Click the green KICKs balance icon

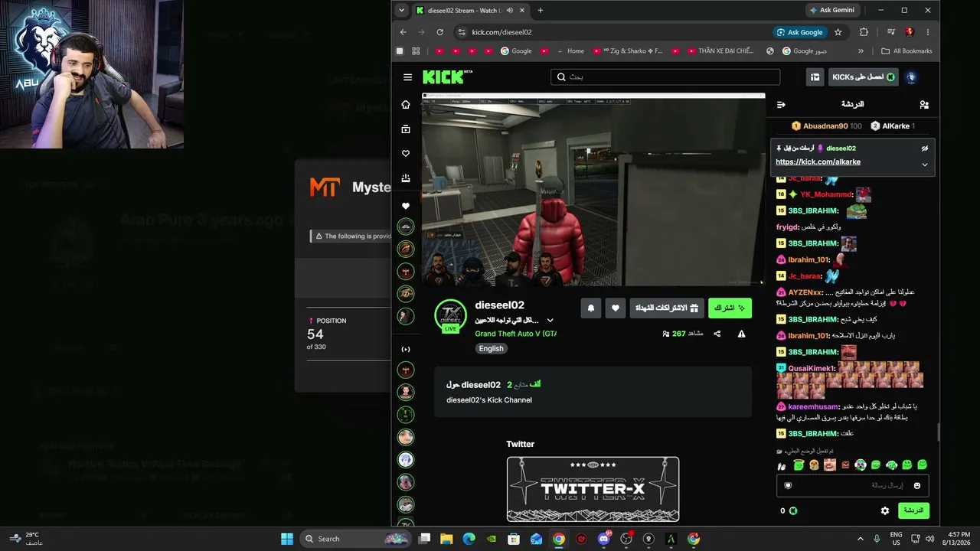tap(793, 510)
